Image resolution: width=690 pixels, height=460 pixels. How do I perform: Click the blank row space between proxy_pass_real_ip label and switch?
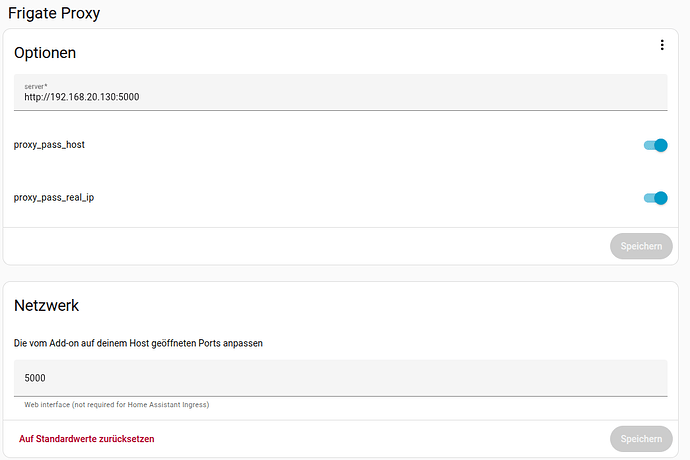coord(360,198)
